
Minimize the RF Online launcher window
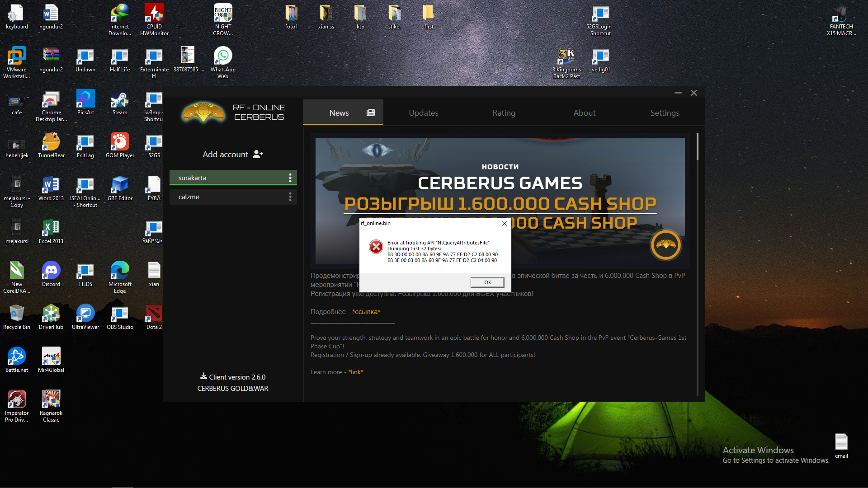point(678,93)
